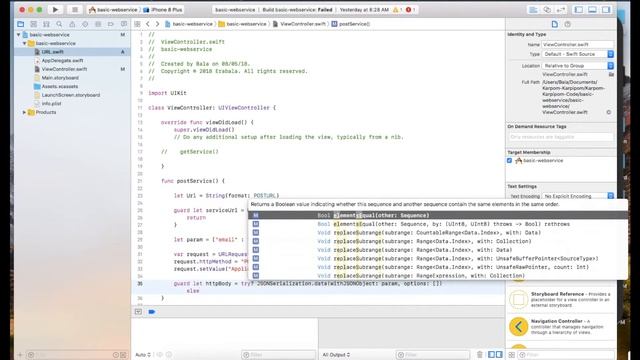
Task: Open the Report navigator
Action: pyautogui.click(x=124, y=24)
